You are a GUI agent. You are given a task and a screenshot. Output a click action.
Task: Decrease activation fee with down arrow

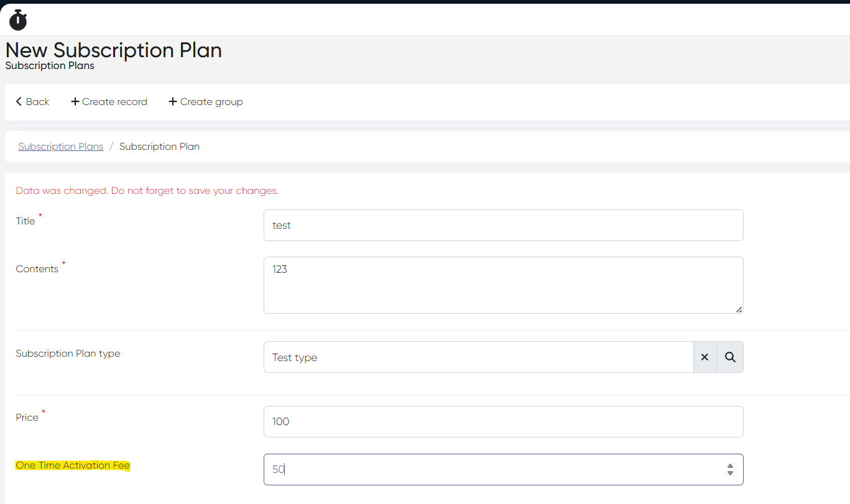tap(730, 474)
